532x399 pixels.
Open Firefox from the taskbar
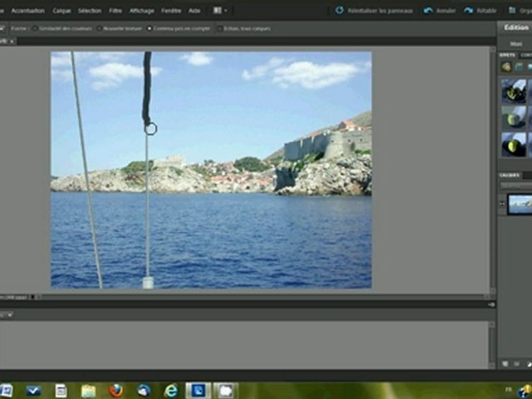[116, 390]
